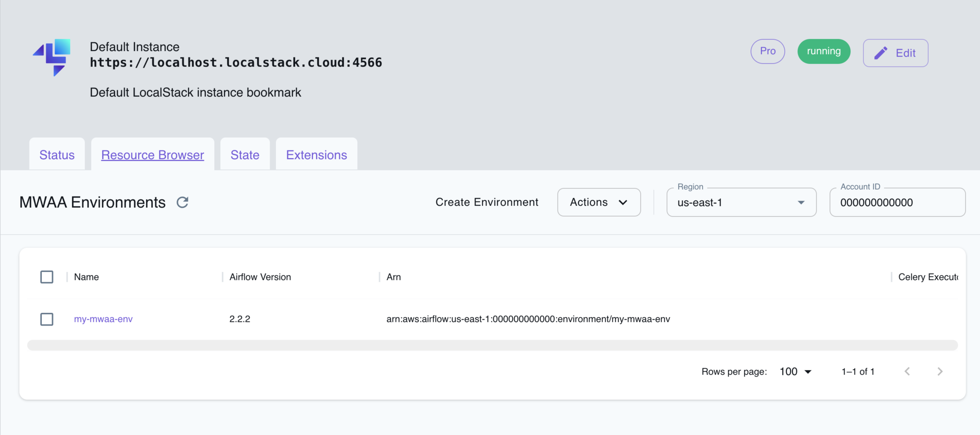Check the checkbox next to my-mwaa-env
The height and width of the screenshot is (435, 980).
click(46, 319)
